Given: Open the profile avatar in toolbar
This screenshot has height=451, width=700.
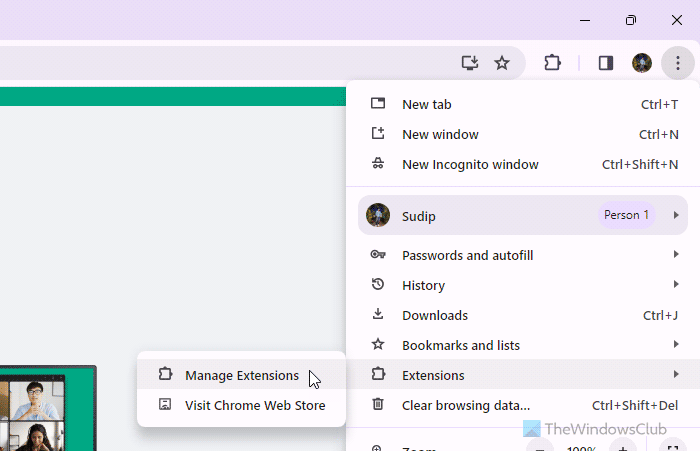Looking at the screenshot, I should click(642, 63).
